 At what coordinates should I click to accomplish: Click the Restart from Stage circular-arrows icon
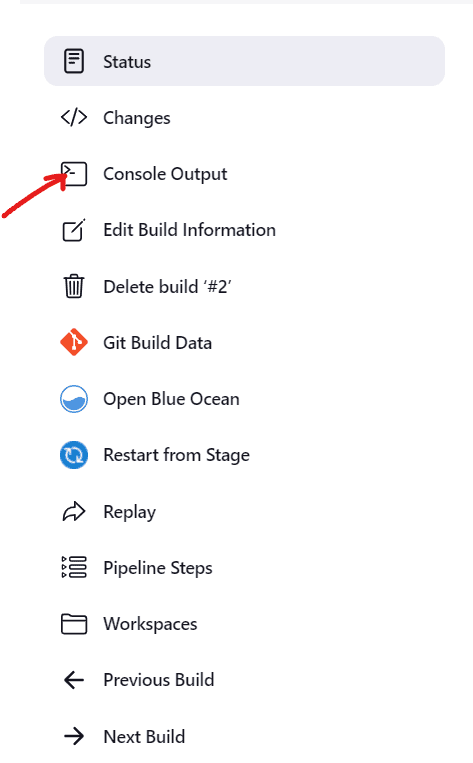(74, 455)
